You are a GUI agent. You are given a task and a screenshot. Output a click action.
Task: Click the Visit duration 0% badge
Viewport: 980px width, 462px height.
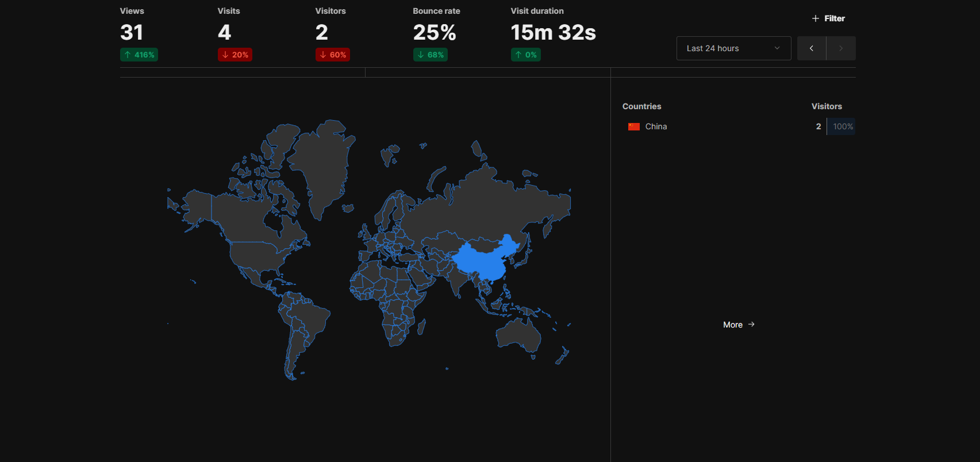click(x=526, y=55)
